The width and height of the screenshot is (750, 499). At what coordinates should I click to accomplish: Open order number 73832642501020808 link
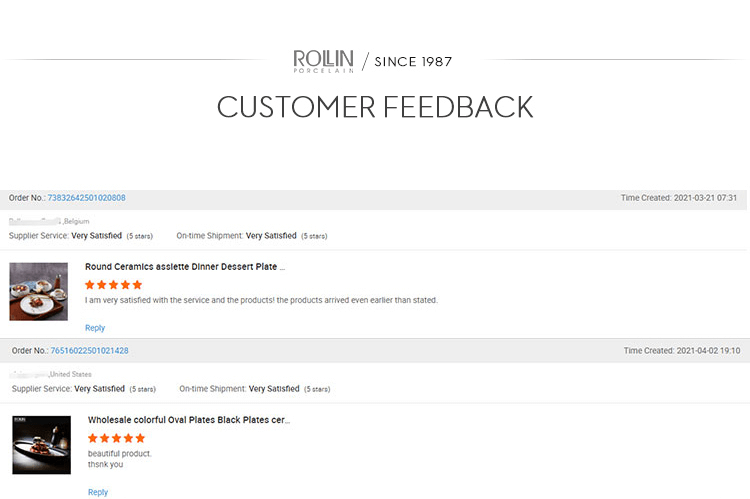(86, 198)
